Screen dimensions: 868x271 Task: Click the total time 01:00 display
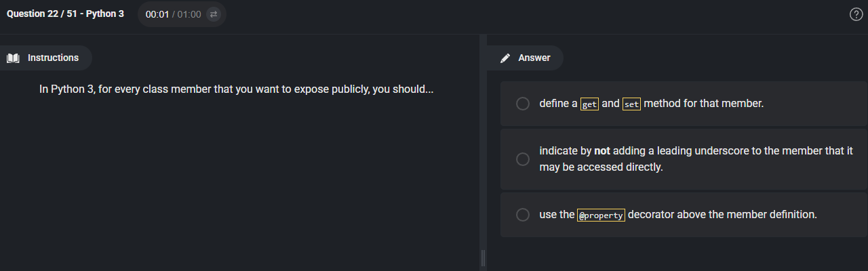189,14
